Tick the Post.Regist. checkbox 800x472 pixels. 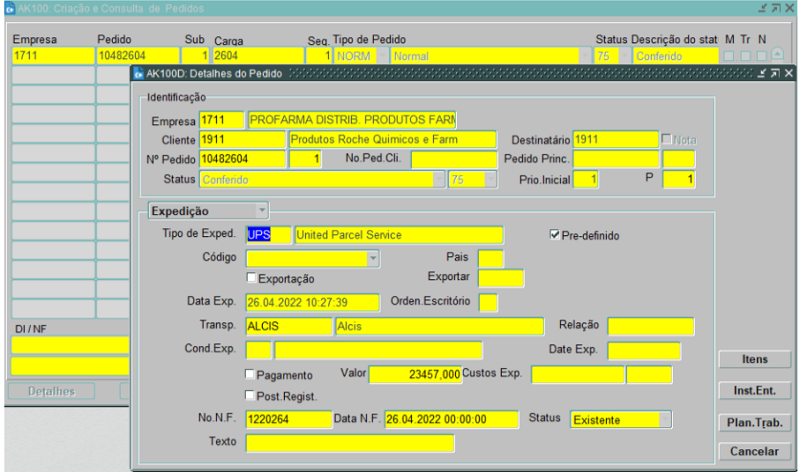click(x=251, y=396)
